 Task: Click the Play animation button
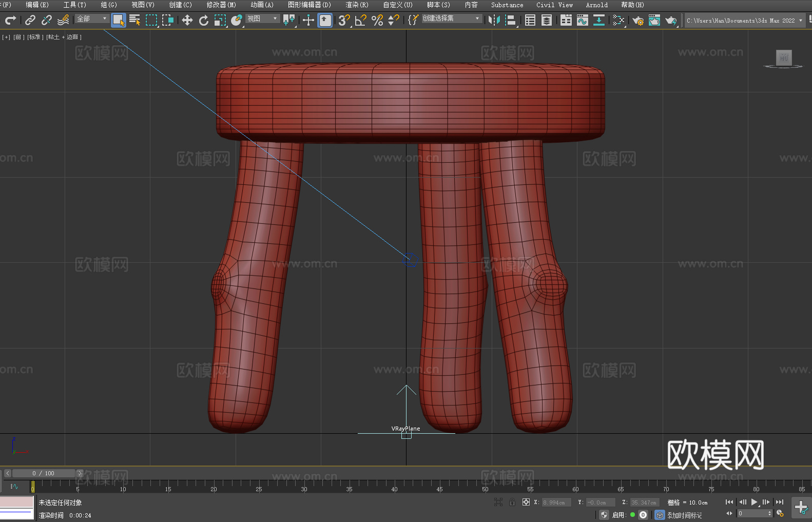click(x=754, y=502)
